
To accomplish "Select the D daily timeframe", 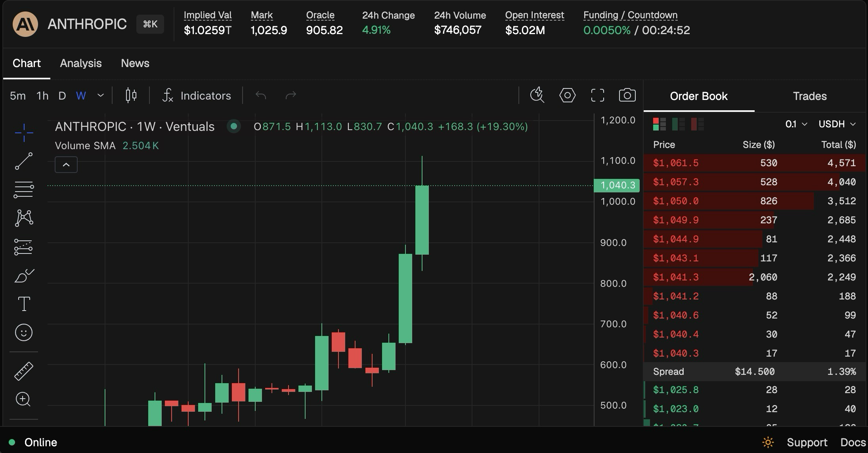I will (62, 96).
